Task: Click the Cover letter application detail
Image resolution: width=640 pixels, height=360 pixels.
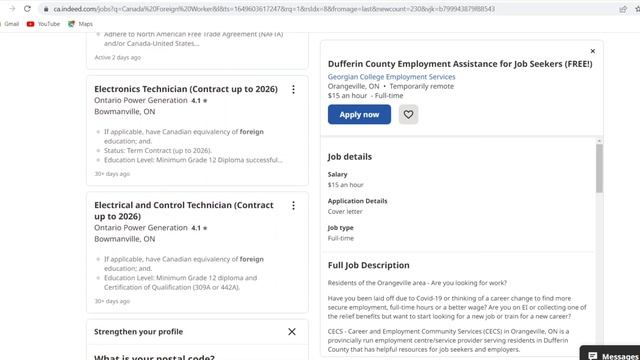Action: coord(345,211)
